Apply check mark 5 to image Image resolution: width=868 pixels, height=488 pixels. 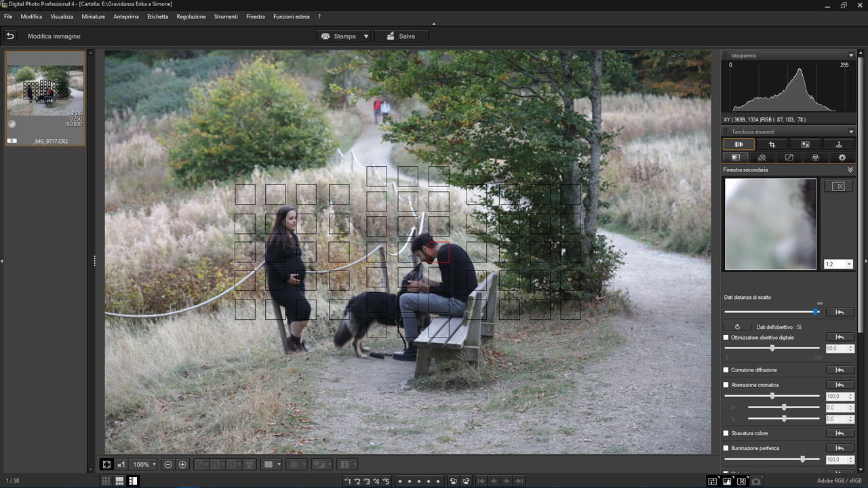(386, 481)
